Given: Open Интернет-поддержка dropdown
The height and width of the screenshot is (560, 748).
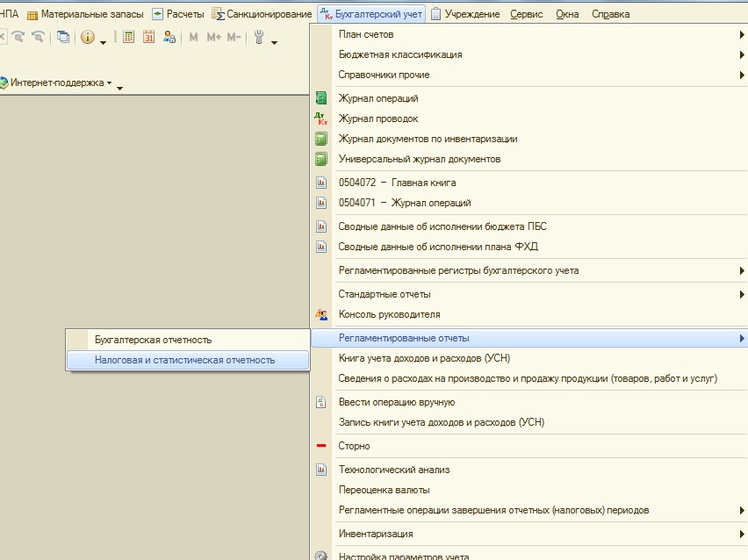Looking at the screenshot, I should tap(61, 83).
